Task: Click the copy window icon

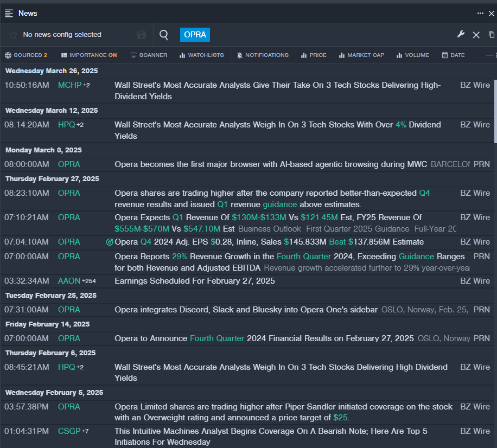Action: [491, 35]
